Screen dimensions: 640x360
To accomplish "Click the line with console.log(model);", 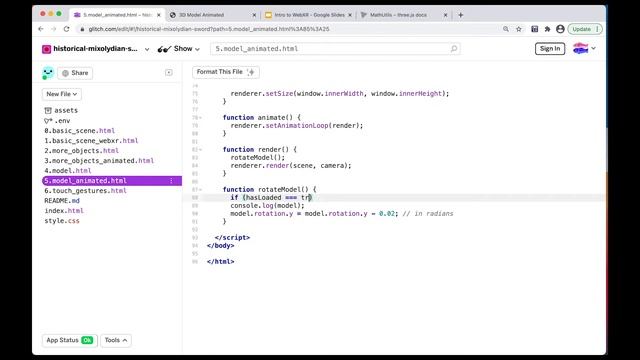I will click(267, 206).
